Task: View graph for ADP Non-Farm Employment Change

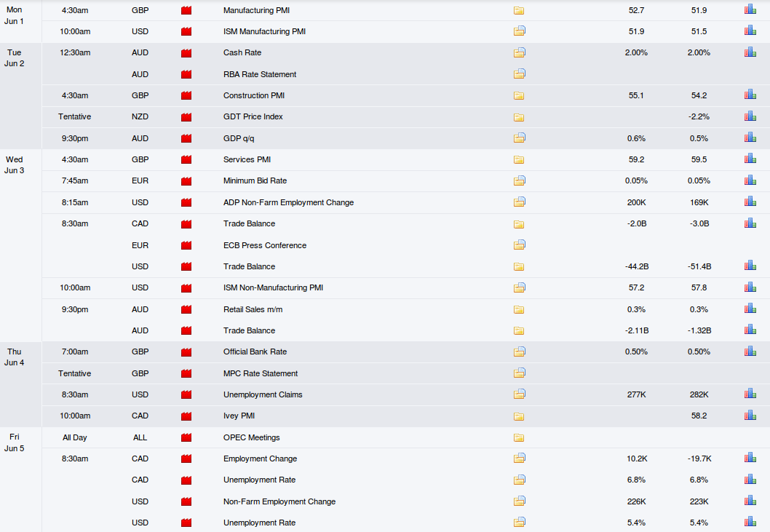Action: point(750,202)
